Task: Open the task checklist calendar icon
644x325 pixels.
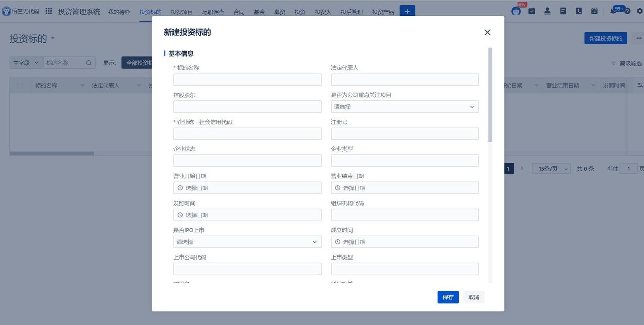Action: (x=532, y=11)
